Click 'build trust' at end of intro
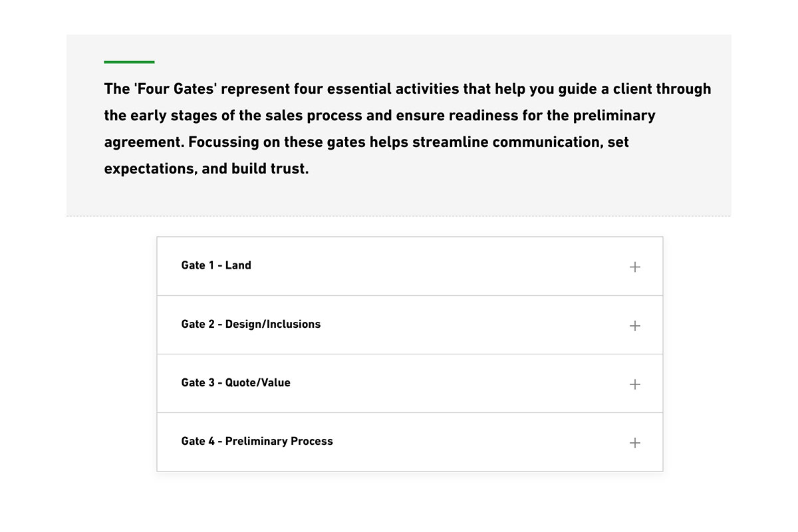Viewport: 798px width, 532px height. click(270, 169)
